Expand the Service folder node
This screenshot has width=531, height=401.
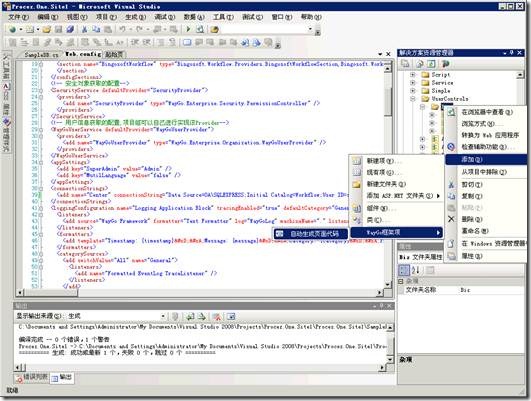tap(412, 83)
